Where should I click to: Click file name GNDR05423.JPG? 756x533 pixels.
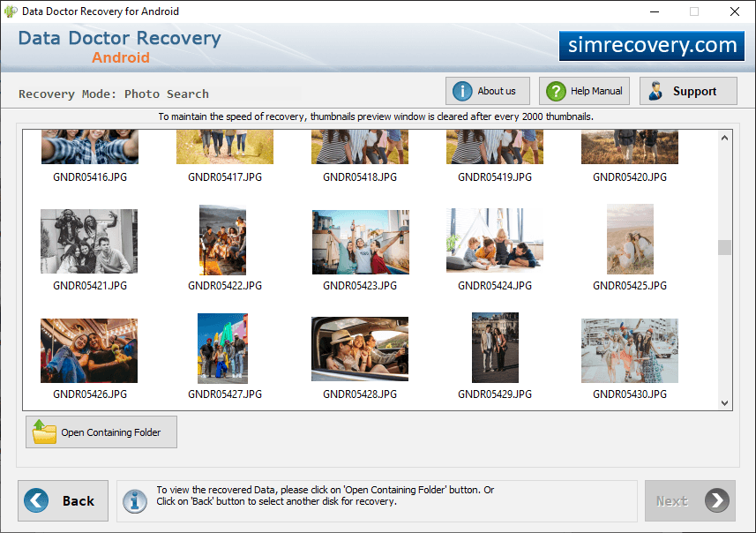(360, 286)
